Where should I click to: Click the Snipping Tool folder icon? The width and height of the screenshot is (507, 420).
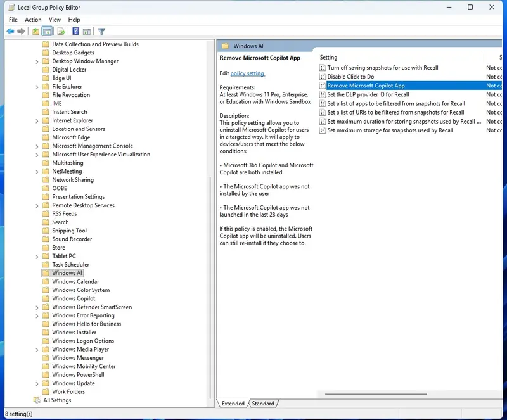(46, 231)
